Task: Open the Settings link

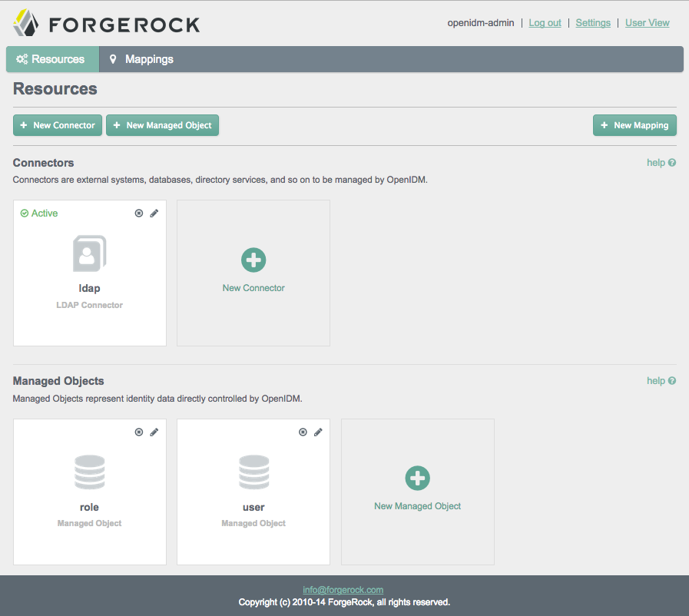Action: coord(593,23)
